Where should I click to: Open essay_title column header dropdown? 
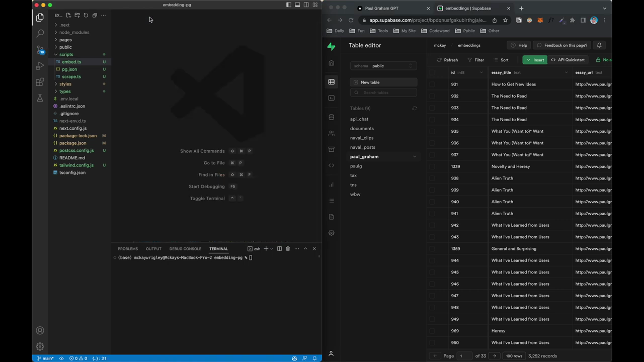566,72
